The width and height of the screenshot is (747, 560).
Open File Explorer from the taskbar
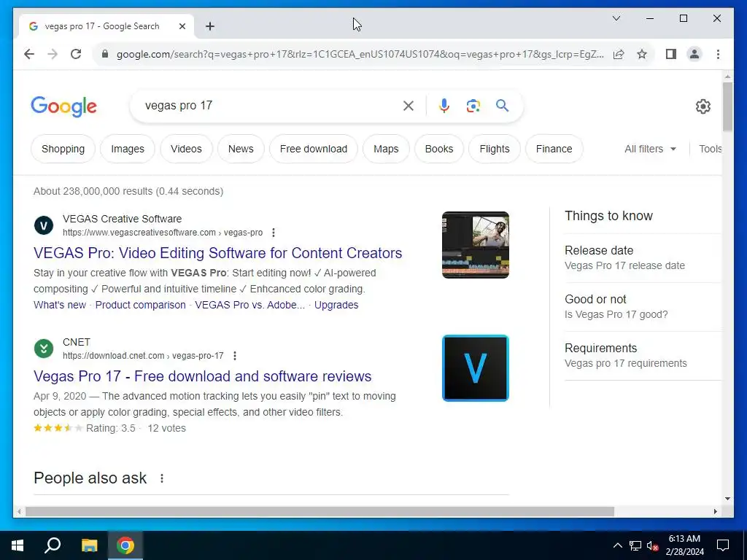(x=89, y=545)
